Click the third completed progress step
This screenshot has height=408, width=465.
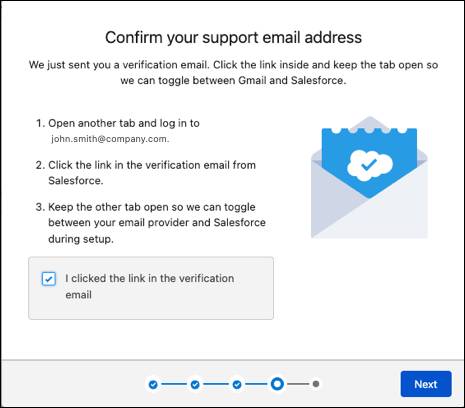click(237, 384)
